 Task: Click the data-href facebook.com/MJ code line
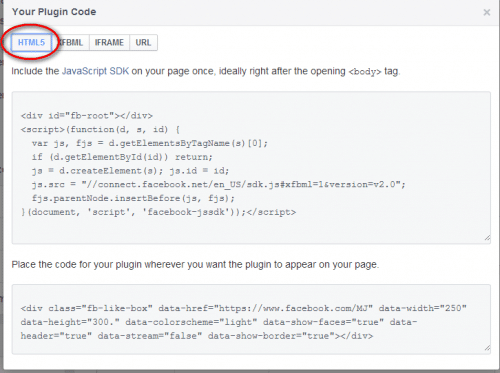pos(244,308)
